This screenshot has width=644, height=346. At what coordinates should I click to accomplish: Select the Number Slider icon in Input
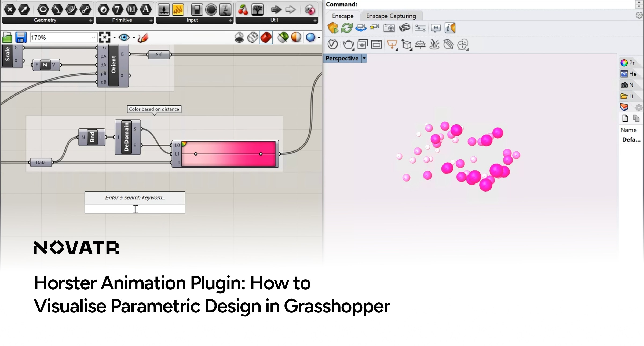coord(164,10)
